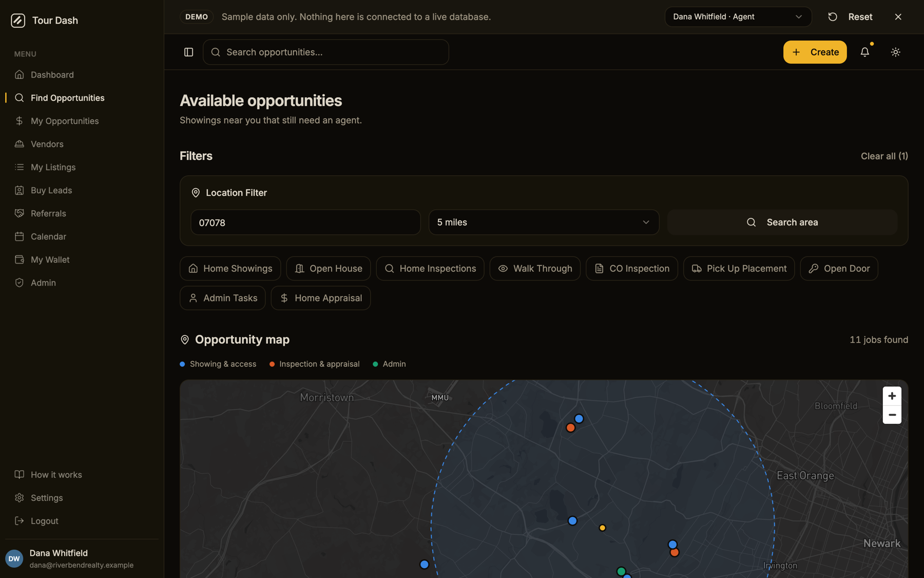Toggle the Home Showings filter

(230, 269)
